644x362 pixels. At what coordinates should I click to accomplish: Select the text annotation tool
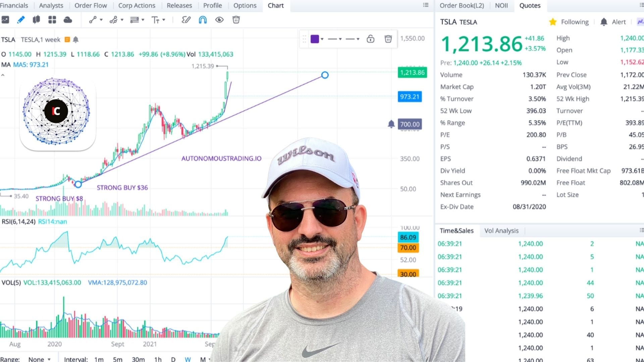click(155, 20)
